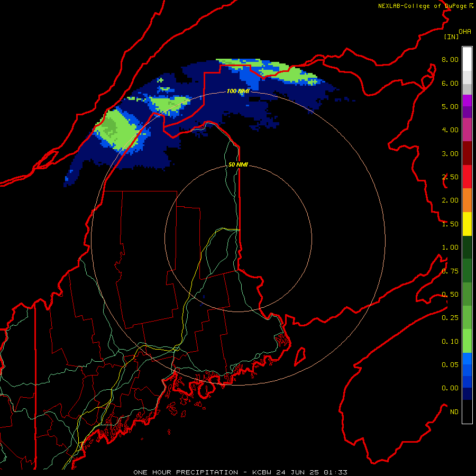This screenshot has height=476, width=476.
Task: Click the 0.05 legend value
Action: point(450,365)
